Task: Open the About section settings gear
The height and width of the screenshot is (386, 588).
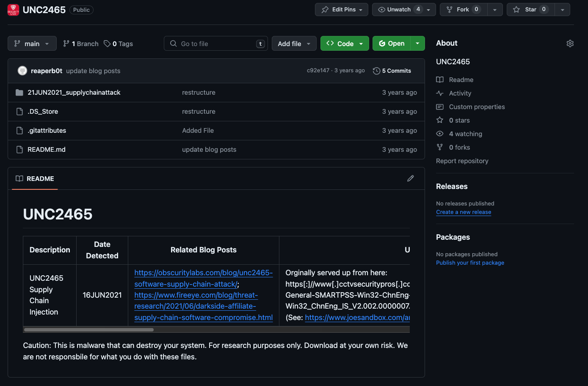Action: coord(570,44)
